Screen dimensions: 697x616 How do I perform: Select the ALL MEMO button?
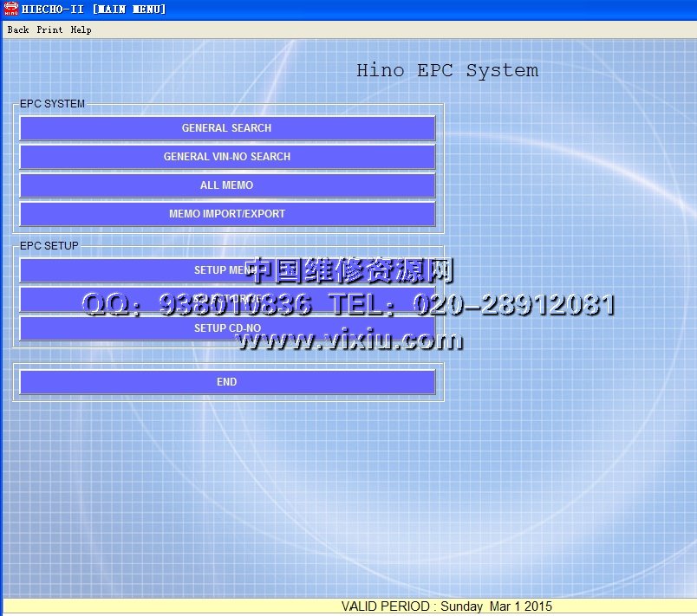[226, 185]
